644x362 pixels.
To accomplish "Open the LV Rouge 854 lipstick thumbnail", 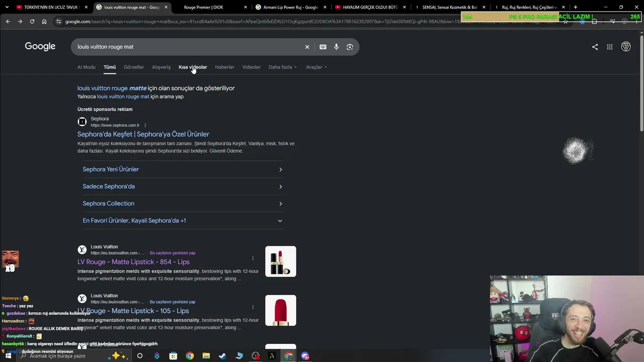I will (281, 261).
